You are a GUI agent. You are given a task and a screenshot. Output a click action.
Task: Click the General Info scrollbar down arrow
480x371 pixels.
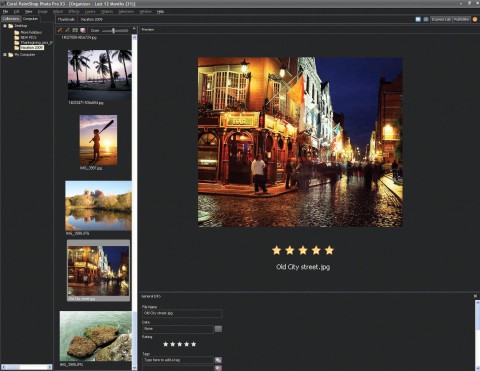pos(477,368)
